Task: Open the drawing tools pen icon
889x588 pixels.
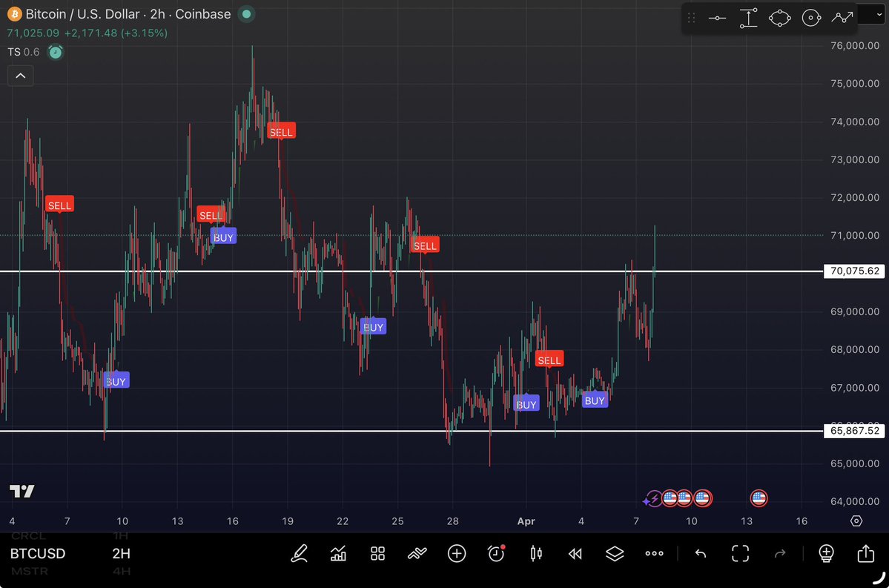Action: 300,553
